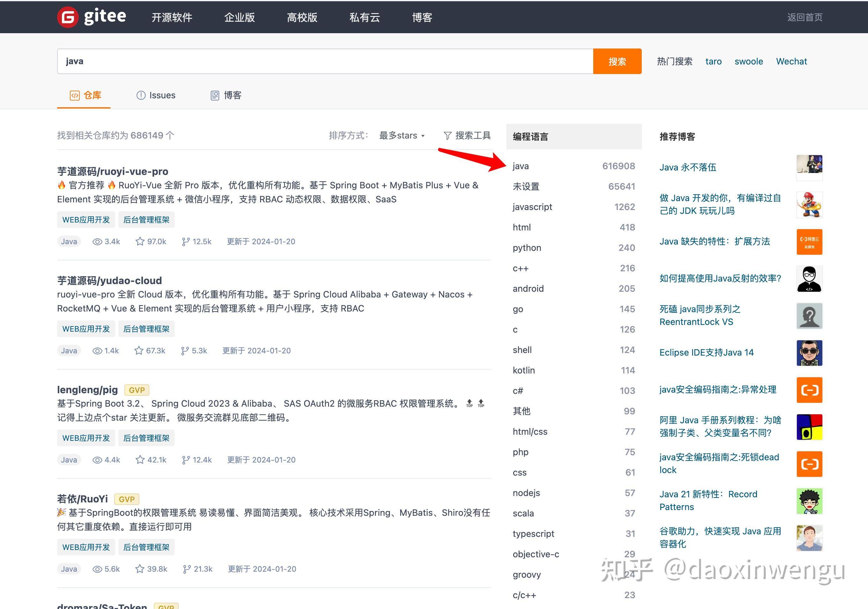Screen dimensions: 868x609
Task: Click the fork icon showing 21.3k
Action: click(187, 569)
